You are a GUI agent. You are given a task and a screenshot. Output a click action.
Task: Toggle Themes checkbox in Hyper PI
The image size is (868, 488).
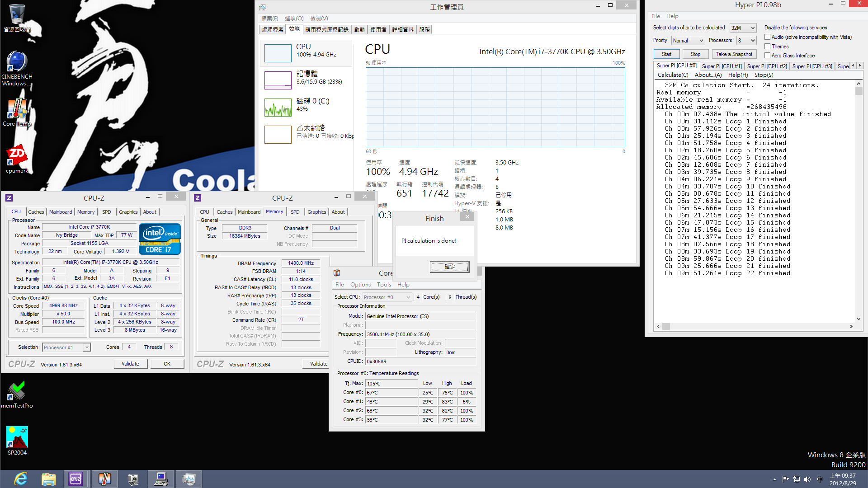point(767,47)
